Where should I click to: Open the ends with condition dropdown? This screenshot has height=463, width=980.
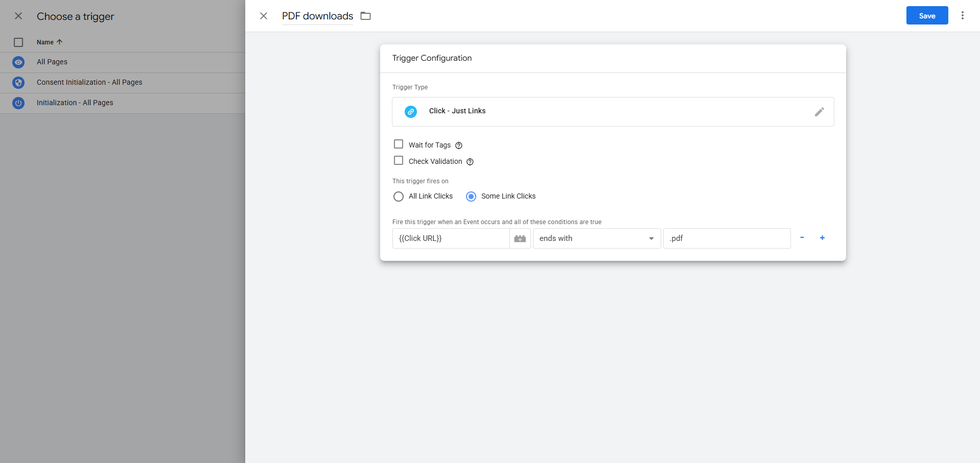coord(650,238)
